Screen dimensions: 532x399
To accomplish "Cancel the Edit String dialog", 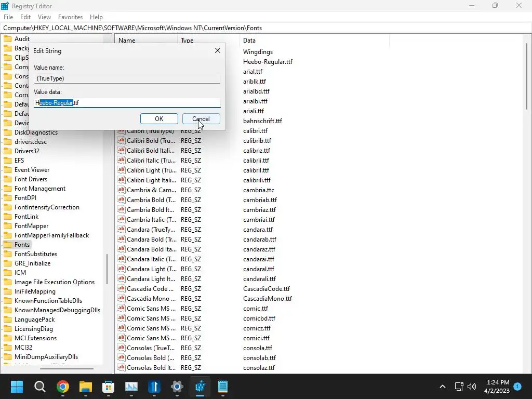I will click(x=201, y=119).
